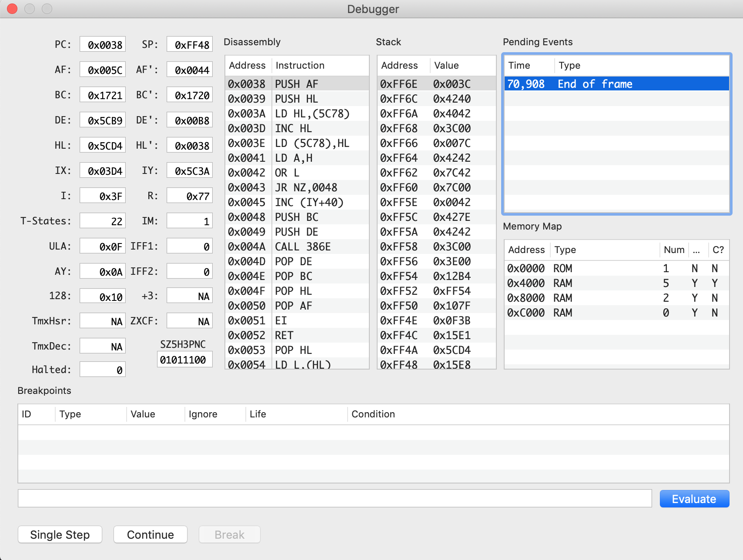Viewport: 743px width, 560px height.
Task: Click the IX register field
Action: (103, 170)
